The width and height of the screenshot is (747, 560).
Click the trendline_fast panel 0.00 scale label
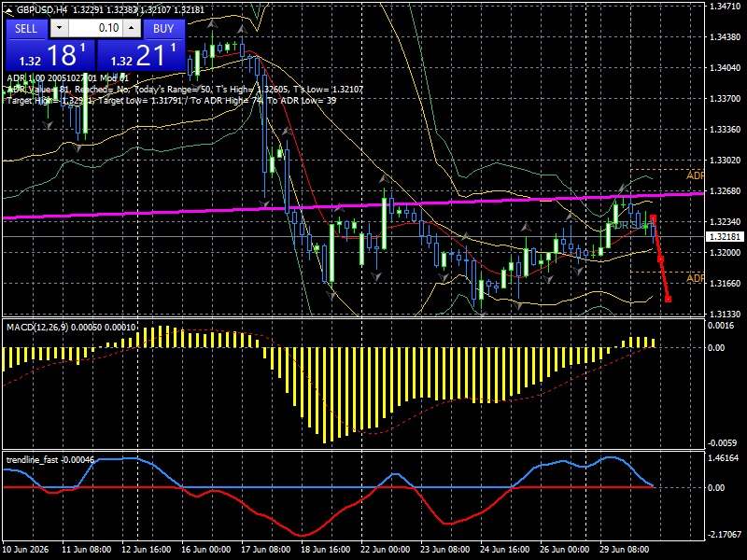point(716,487)
